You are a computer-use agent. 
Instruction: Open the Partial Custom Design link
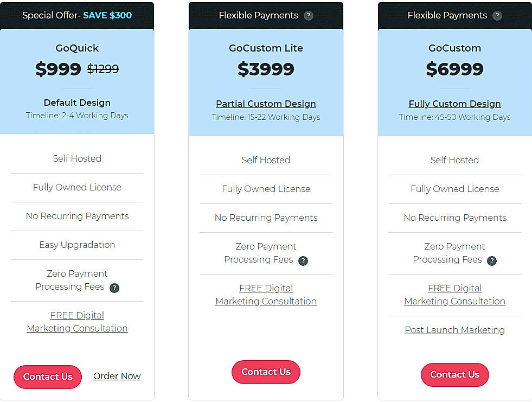tap(266, 104)
